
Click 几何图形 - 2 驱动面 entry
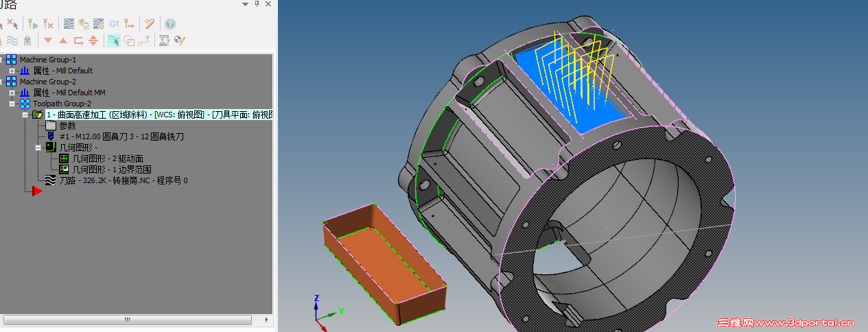(107, 158)
